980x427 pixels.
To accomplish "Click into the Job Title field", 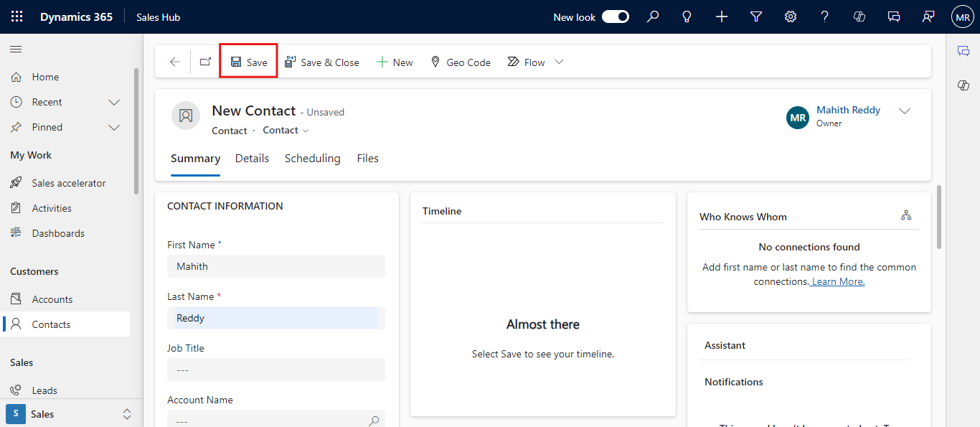I will click(276, 370).
